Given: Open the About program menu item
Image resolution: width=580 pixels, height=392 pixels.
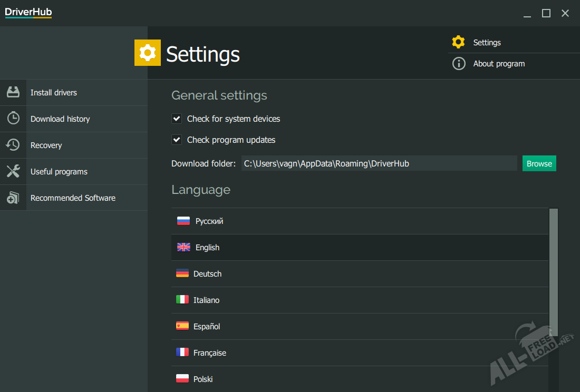Looking at the screenshot, I should coord(499,64).
